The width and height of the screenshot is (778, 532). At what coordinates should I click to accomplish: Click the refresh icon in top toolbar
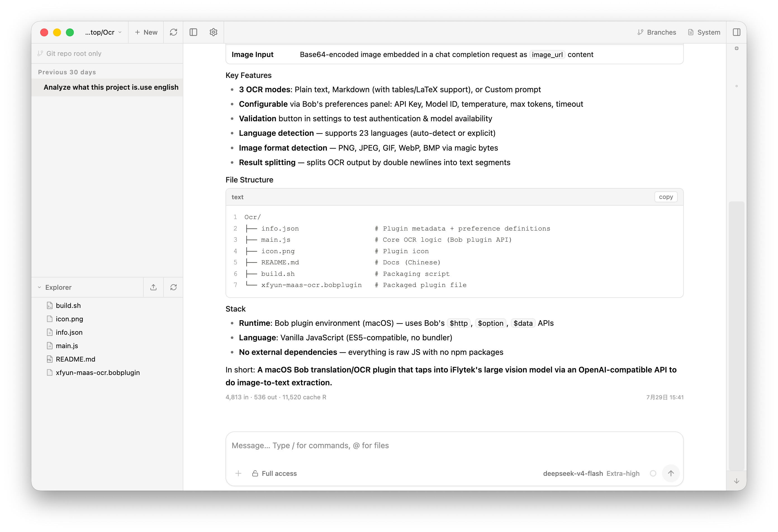point(174,32)
